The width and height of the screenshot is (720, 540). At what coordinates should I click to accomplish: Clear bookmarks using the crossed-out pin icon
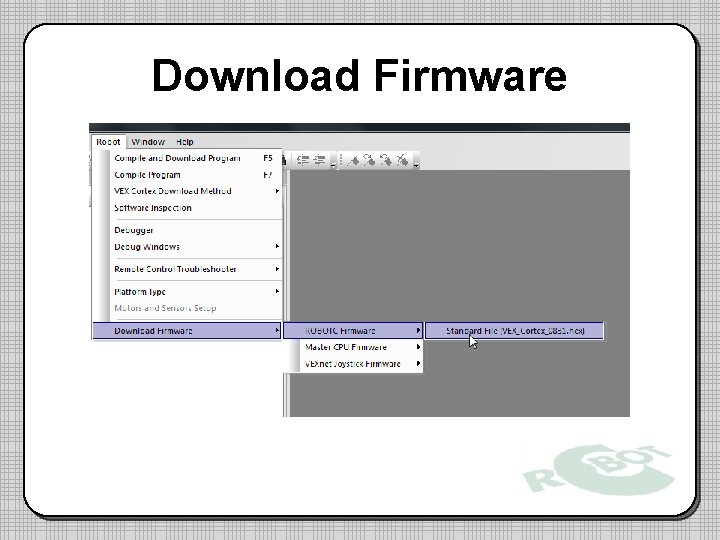coord(402,160)
